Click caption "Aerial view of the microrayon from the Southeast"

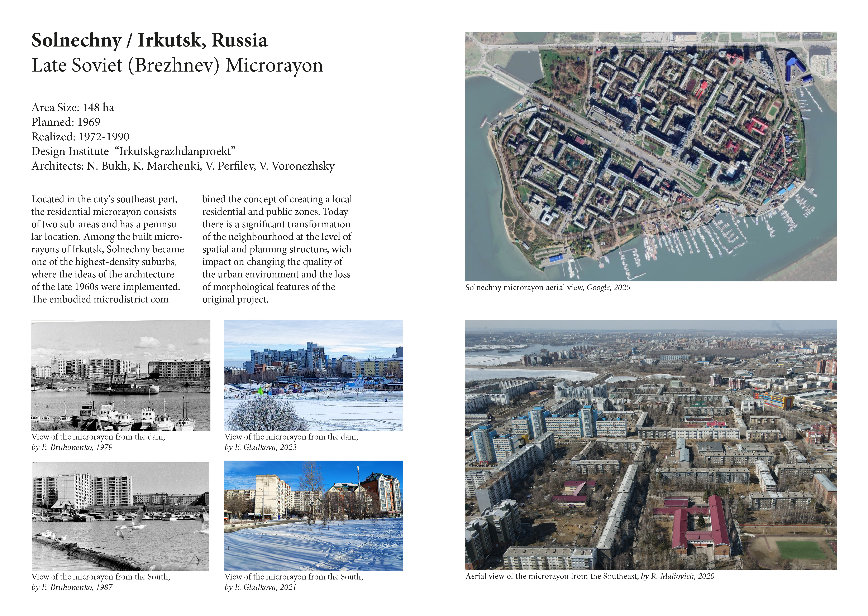click(552, 576)
